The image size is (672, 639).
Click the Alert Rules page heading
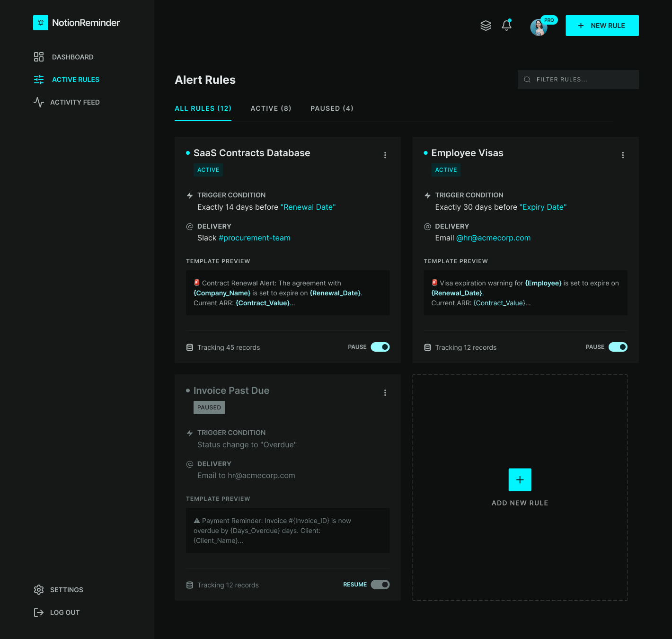click(x=205, y=80)
